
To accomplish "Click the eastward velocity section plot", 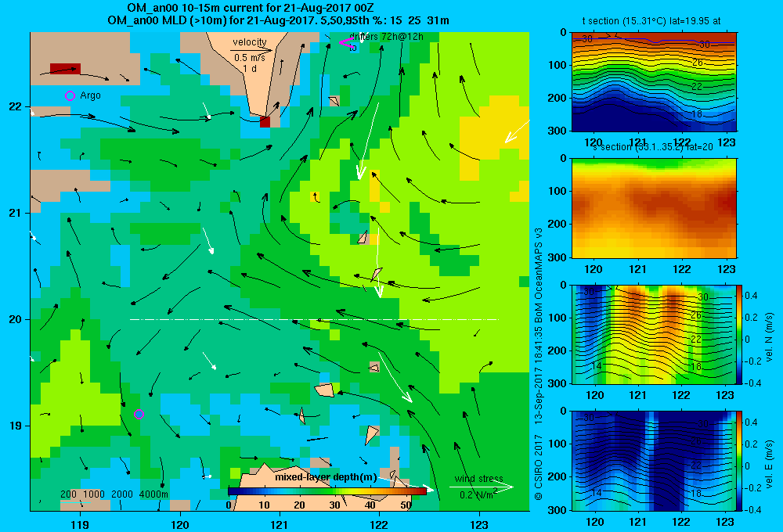I will pos(653,461).
